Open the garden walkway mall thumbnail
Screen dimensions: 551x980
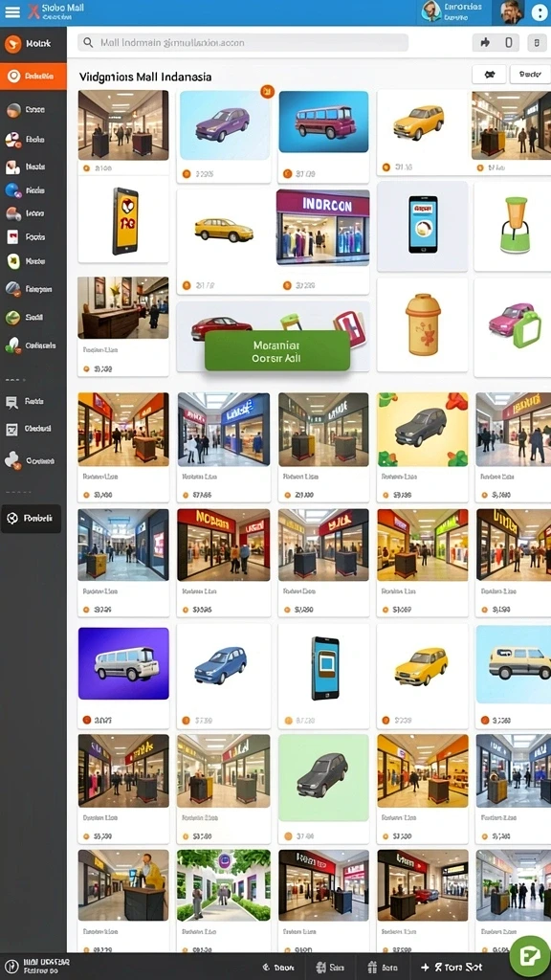[x=224, y=884]
